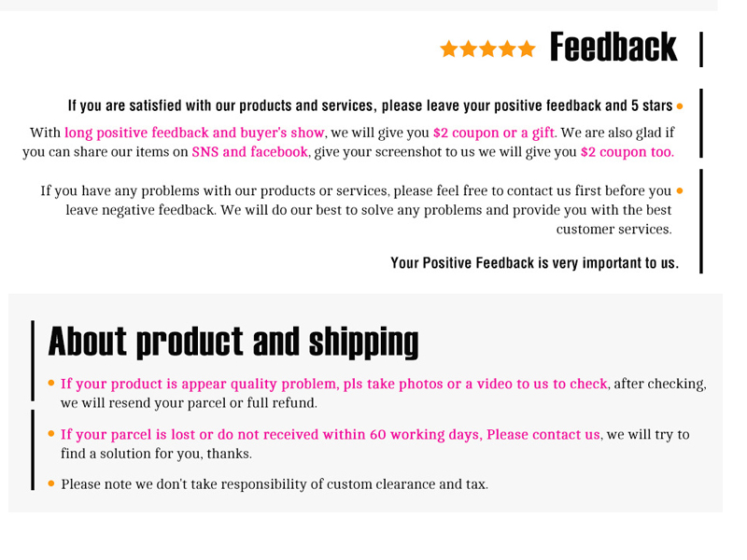Click orange bullet before 'Please note' line
The height and width of the screenshot is (560, 747).
click(51, 483)
